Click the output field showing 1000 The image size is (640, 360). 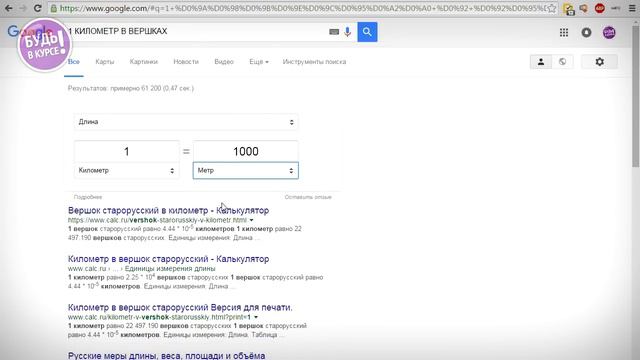click(245, 151)
